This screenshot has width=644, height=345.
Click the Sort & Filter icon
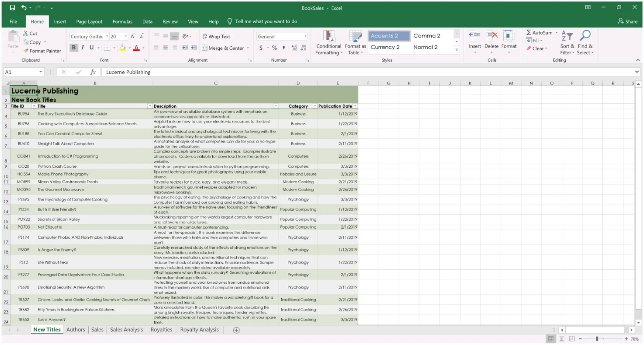pos(567,36)
